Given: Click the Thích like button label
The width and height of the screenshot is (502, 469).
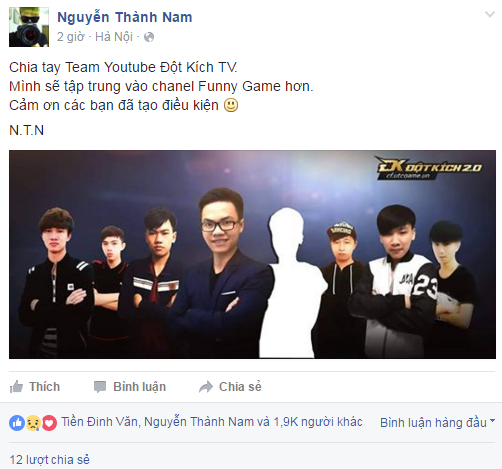Looking at the screenshot, I should click(44, 387).
